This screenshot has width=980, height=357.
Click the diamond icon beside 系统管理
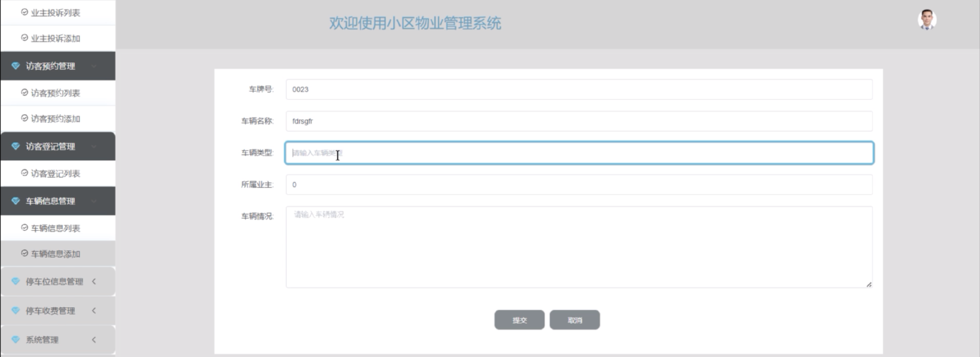(15, 339)
